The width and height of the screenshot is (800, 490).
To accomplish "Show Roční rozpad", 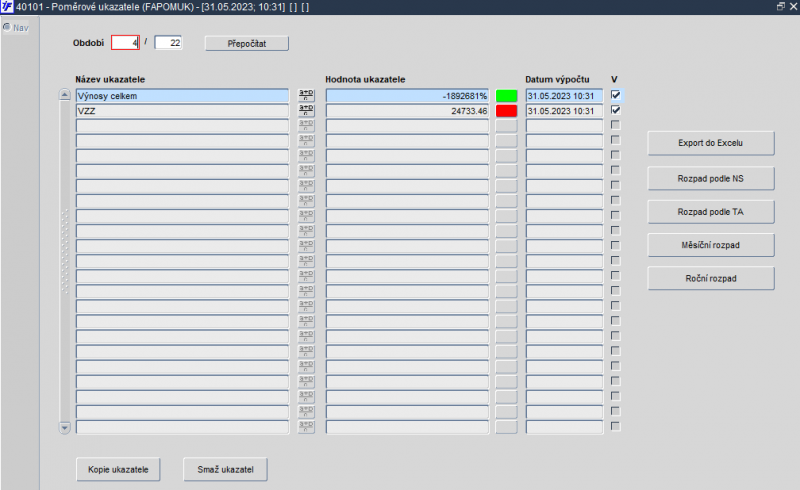I will [x=711, y=279].
